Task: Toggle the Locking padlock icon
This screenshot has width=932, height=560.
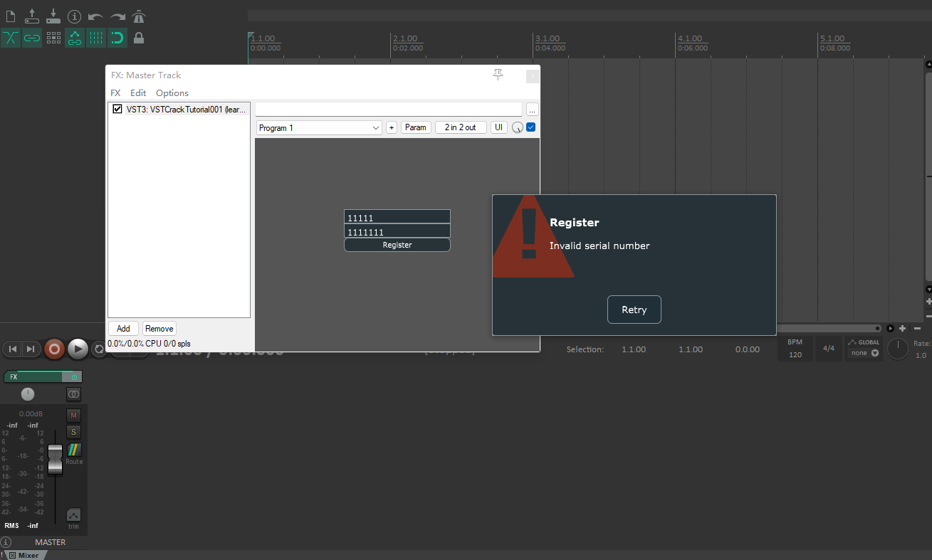Action: pos(139,38)
